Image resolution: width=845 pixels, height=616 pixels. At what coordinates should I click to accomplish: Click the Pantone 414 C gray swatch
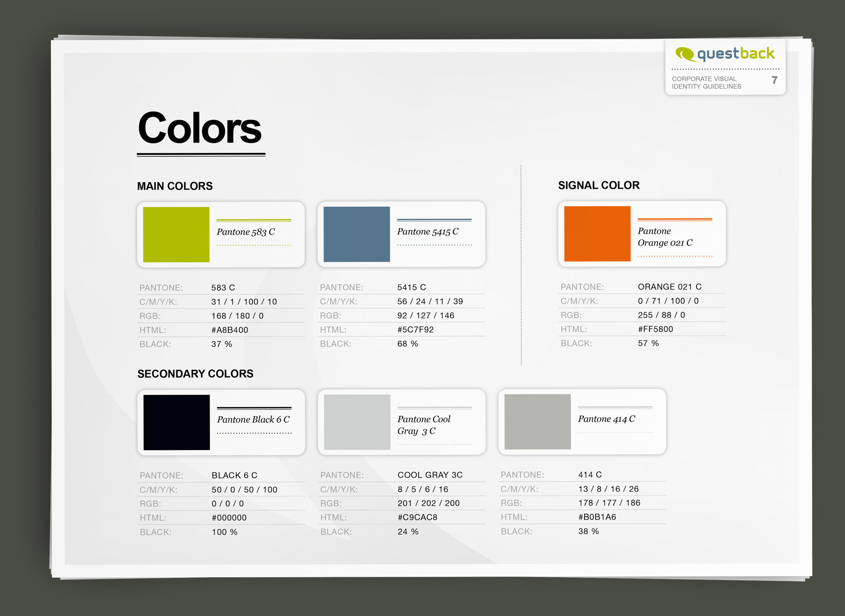537,422
